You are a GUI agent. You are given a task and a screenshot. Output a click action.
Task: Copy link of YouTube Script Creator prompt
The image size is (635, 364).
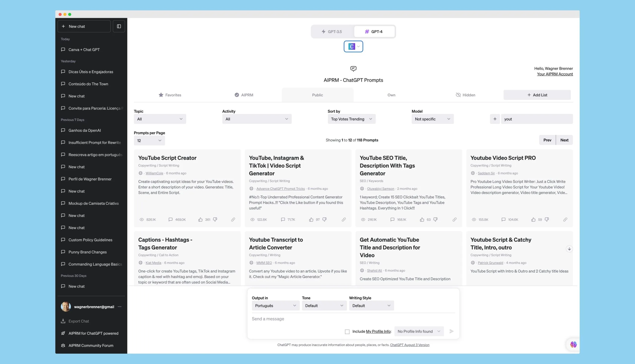coord(233,220)
